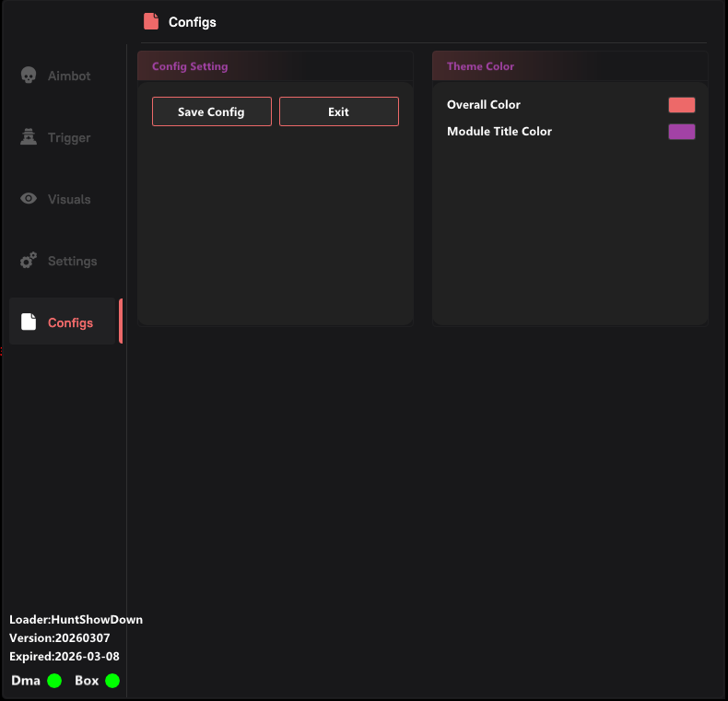Go to the Visuals tab label
Image resolution: width=728 pixels, height=701 pixels.
69,200
